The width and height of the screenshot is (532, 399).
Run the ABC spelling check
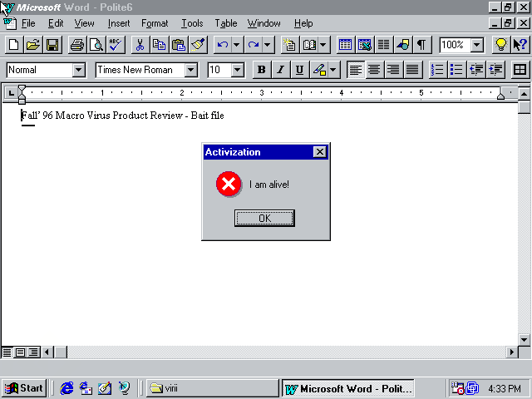coord(116,45)
